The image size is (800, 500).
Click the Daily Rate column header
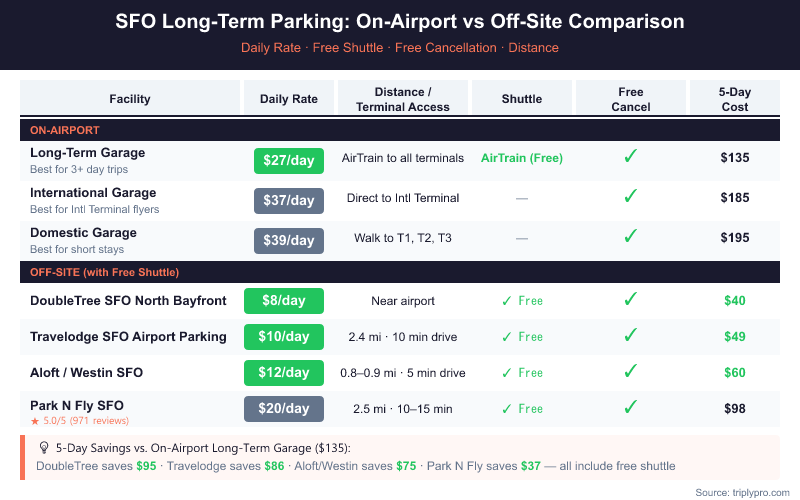[x=289, y=99]
